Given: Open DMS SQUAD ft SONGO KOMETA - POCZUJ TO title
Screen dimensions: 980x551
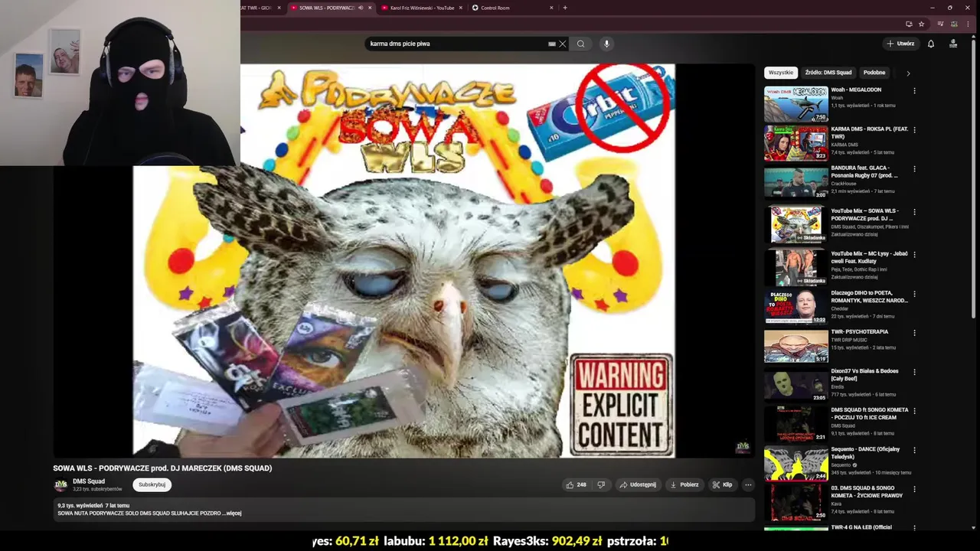Looking at the screenshot, I should tap(870, 413).
